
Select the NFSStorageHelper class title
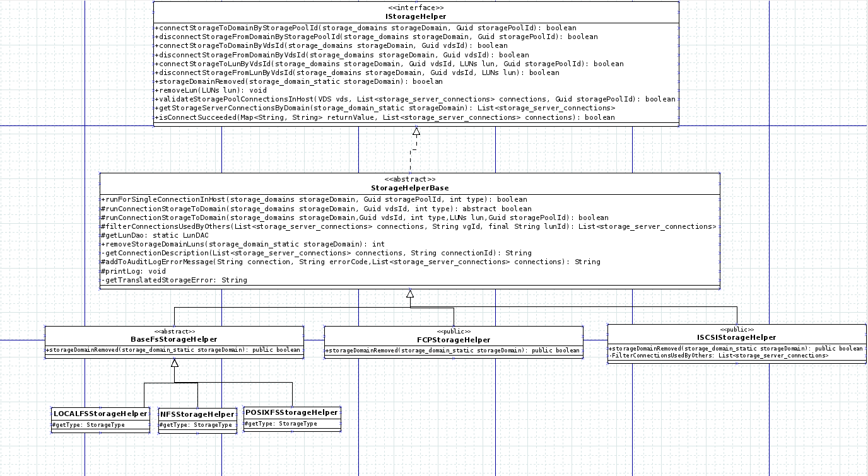(x=197, y=414)
